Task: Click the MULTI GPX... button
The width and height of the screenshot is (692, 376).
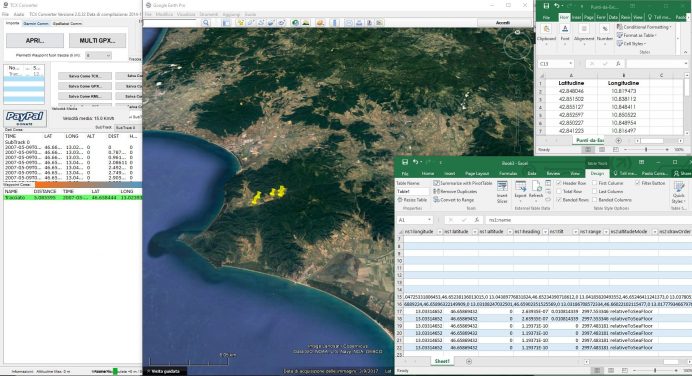Action: (98, 41)
